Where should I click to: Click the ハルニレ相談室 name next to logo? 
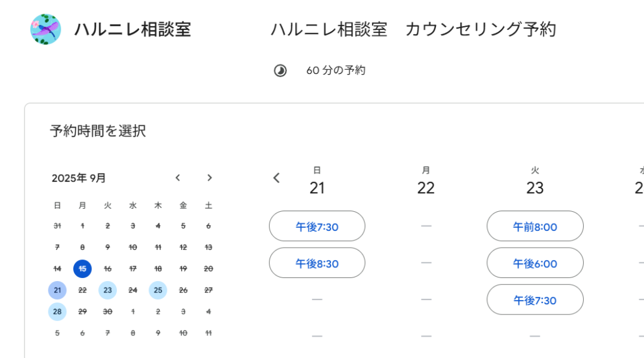point(132,29)
